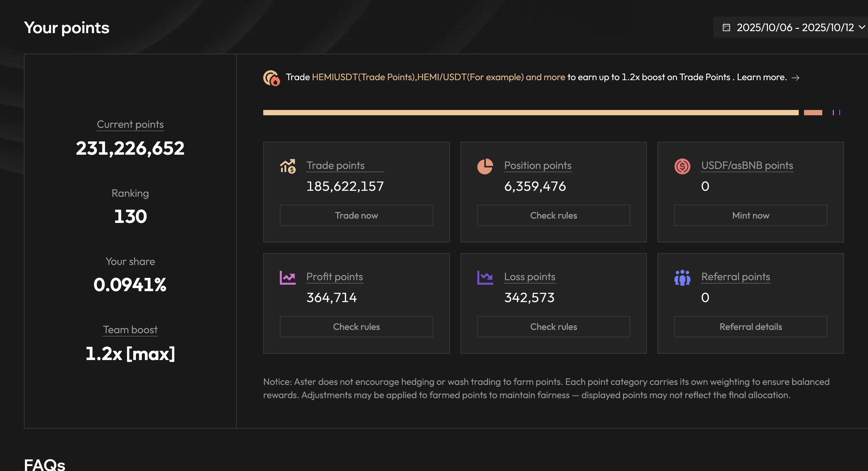Screen dimensions: 868x471
Task: Click the Learn more arrow icon
Action: click(795, 78)
